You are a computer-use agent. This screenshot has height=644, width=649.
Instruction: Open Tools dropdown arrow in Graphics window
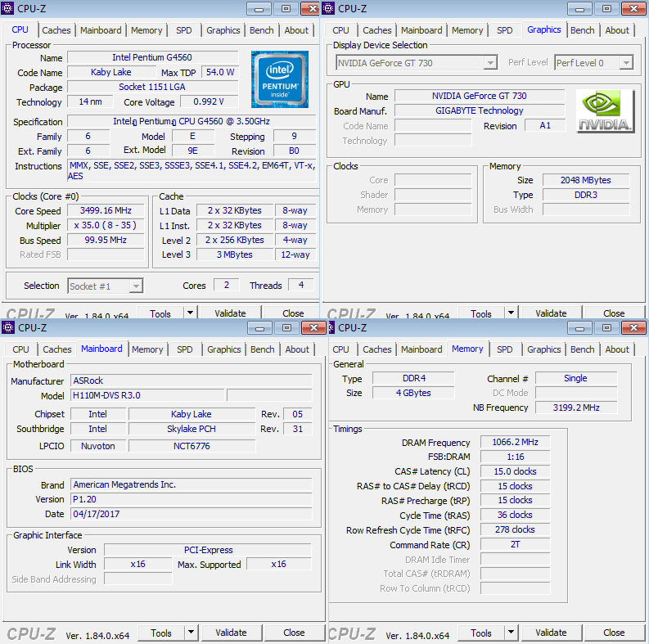(x=511, y=313)
